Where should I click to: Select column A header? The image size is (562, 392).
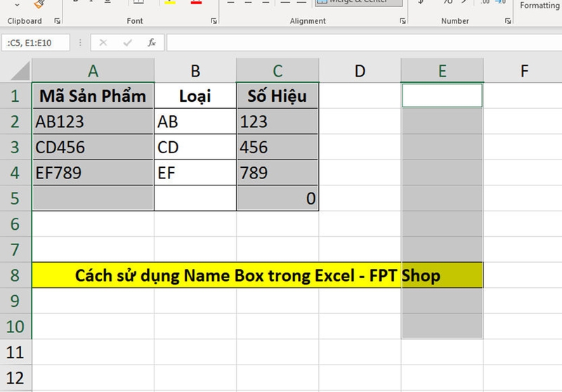point(93,70)
